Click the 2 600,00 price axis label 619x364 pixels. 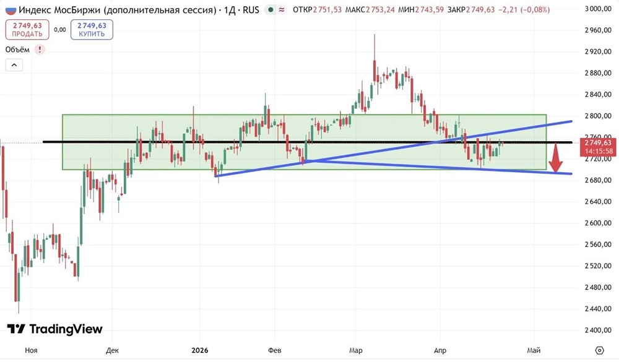pyautogui.click(x=598, y=223)
